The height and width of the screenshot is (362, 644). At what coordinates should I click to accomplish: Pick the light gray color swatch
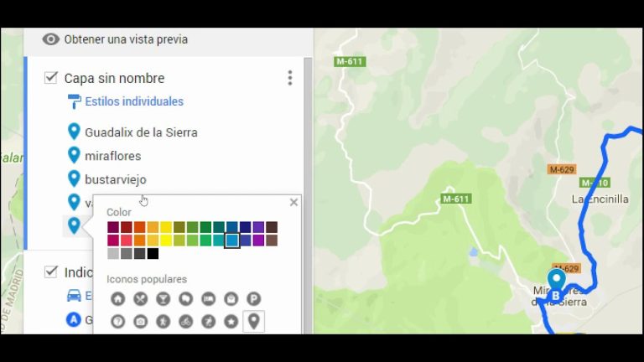(x=113, y=253)
